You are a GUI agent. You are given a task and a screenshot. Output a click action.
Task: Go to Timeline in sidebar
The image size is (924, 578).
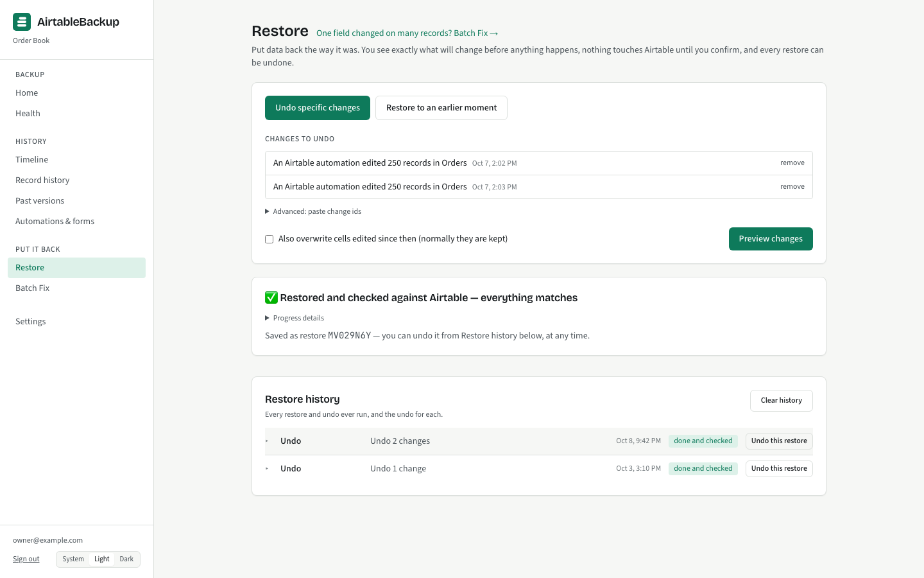(76, 160)
